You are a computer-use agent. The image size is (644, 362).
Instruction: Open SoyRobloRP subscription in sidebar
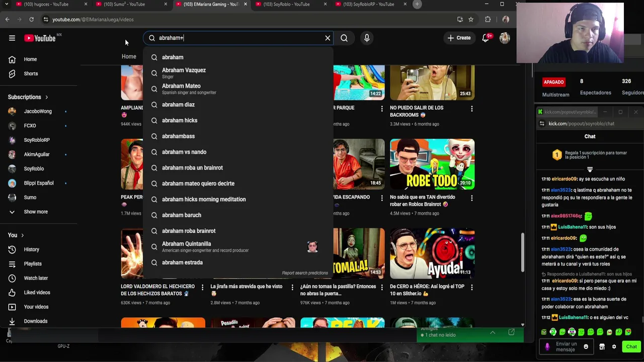pyautogui.click(x=37, y=140)
